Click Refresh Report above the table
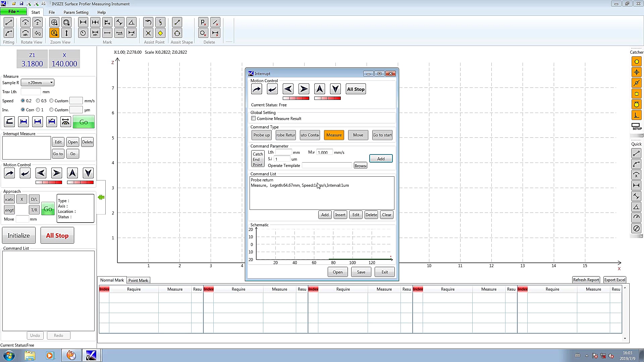Image resolution: width=644 pixels, height=362 pixels. pyautogui.click(x=586, y=280)
